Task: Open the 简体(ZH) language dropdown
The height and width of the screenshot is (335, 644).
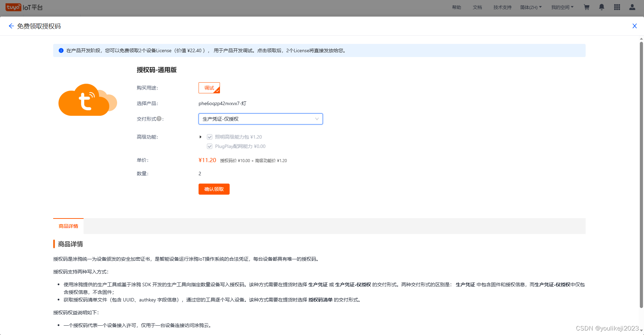Action: [x=531, y=7]
